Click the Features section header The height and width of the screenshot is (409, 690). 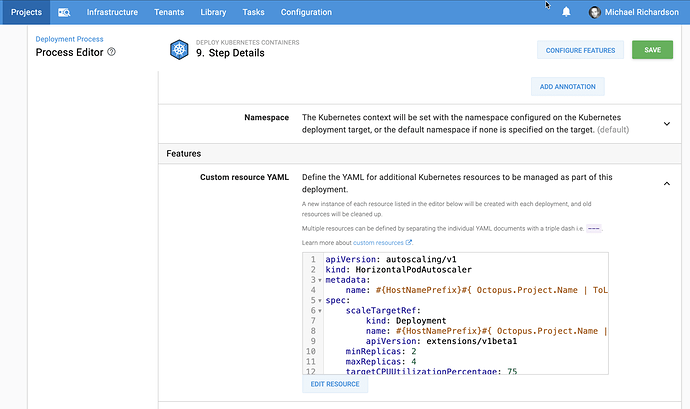419,154
